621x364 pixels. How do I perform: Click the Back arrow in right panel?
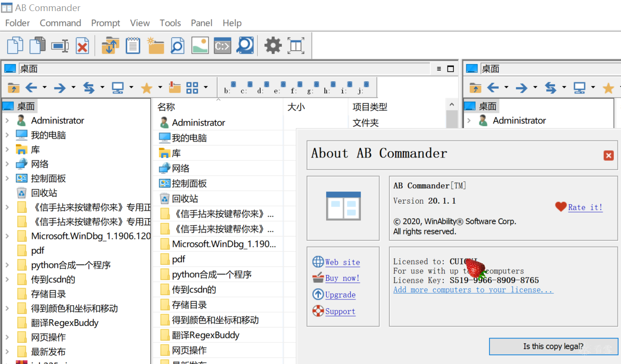pos(493,88)
